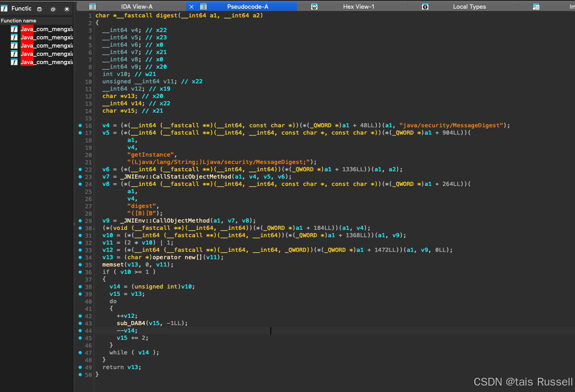Close the Functions panel
Viewport: 575px width, 392px height.
pyautogui.click(x=67, y=9)
